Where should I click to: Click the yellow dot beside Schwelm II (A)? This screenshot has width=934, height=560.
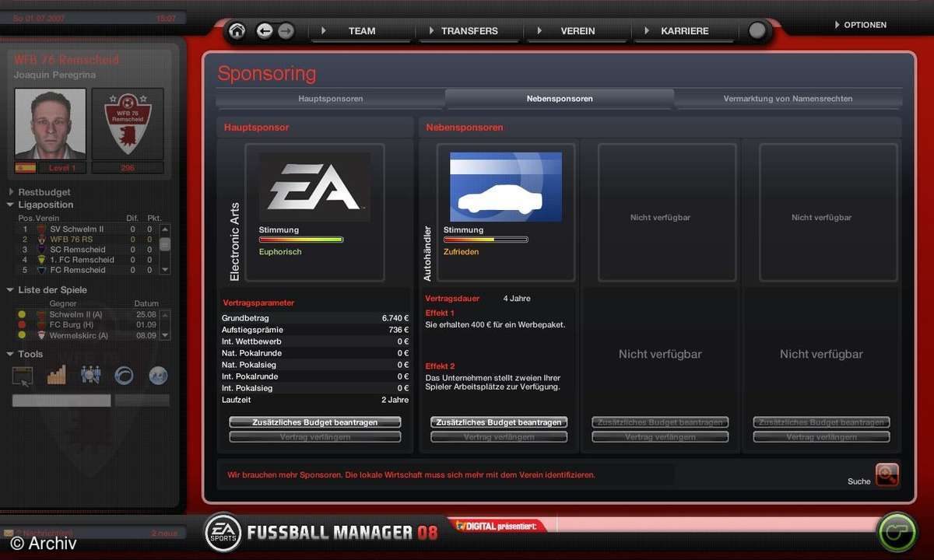22,314
